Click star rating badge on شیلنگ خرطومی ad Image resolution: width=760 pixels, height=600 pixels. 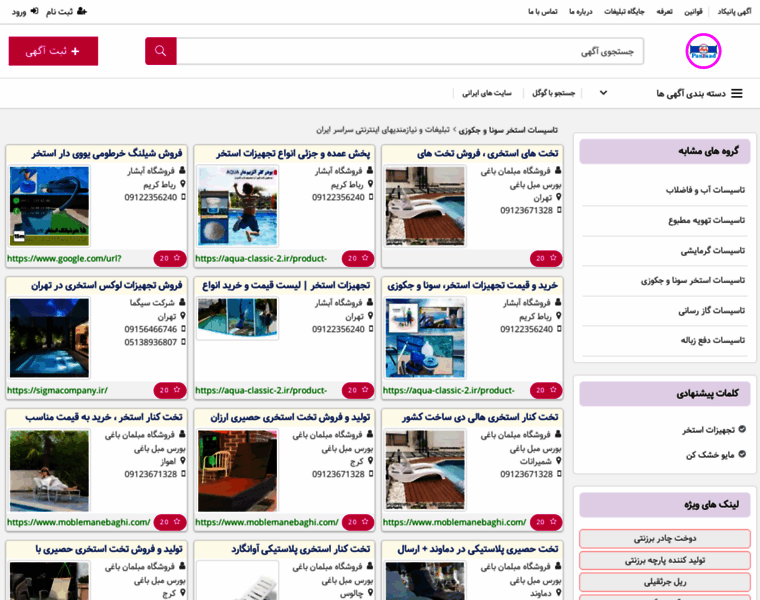coord(170,258)
